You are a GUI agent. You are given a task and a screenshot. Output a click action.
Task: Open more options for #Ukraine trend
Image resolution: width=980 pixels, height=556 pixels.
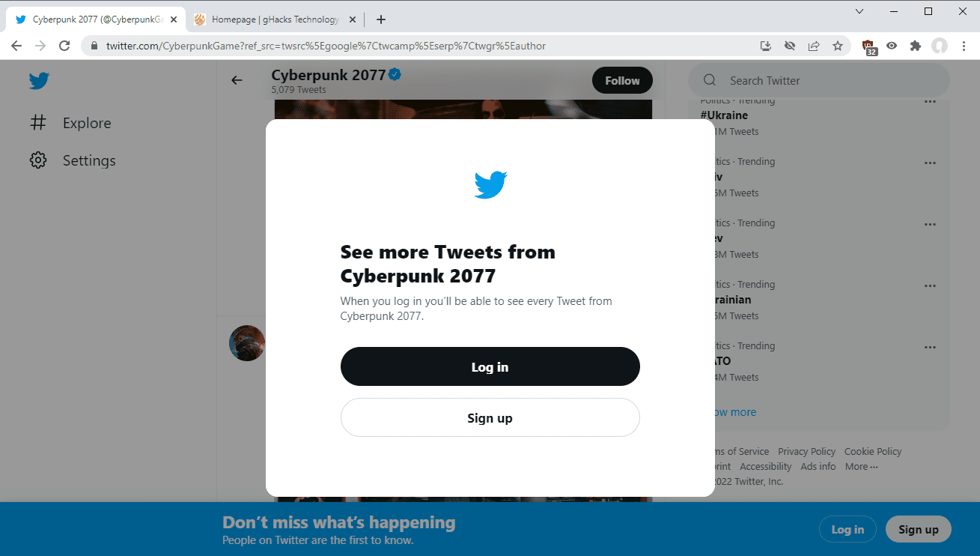(x=930, y=101)
